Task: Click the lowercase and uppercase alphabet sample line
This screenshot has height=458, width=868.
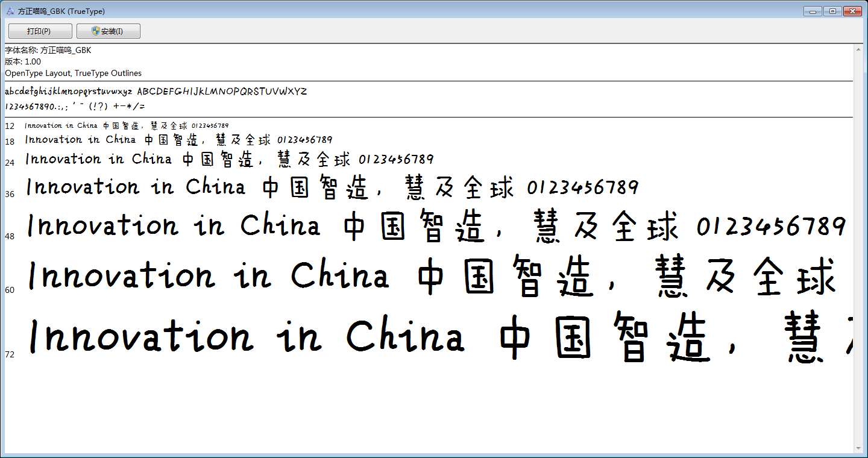Action: (x=156, y=92)
